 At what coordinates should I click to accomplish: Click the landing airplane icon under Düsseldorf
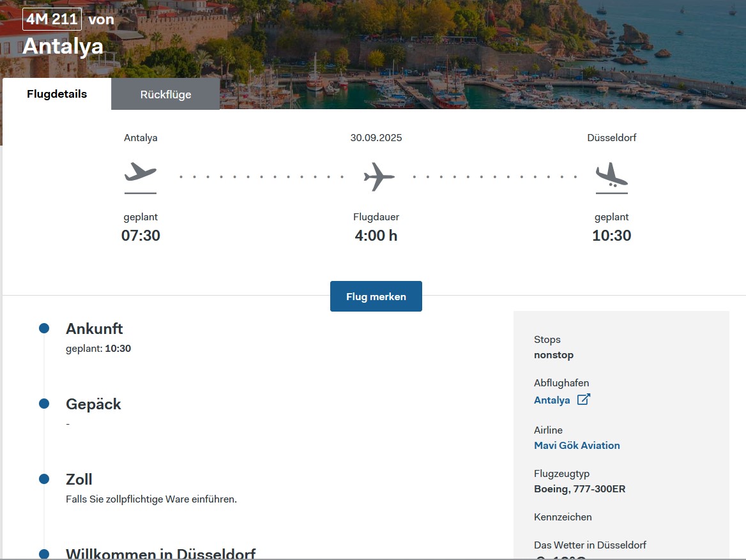coord(611,177)
